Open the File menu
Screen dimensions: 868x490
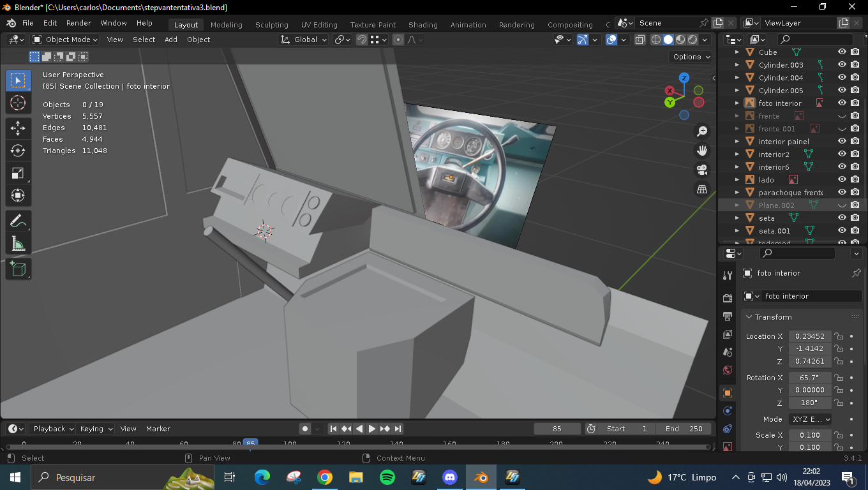(28, 23)
